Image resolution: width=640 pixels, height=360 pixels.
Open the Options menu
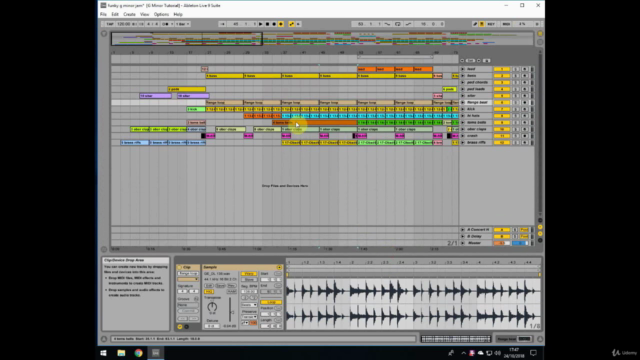click(x=161, y=14)
